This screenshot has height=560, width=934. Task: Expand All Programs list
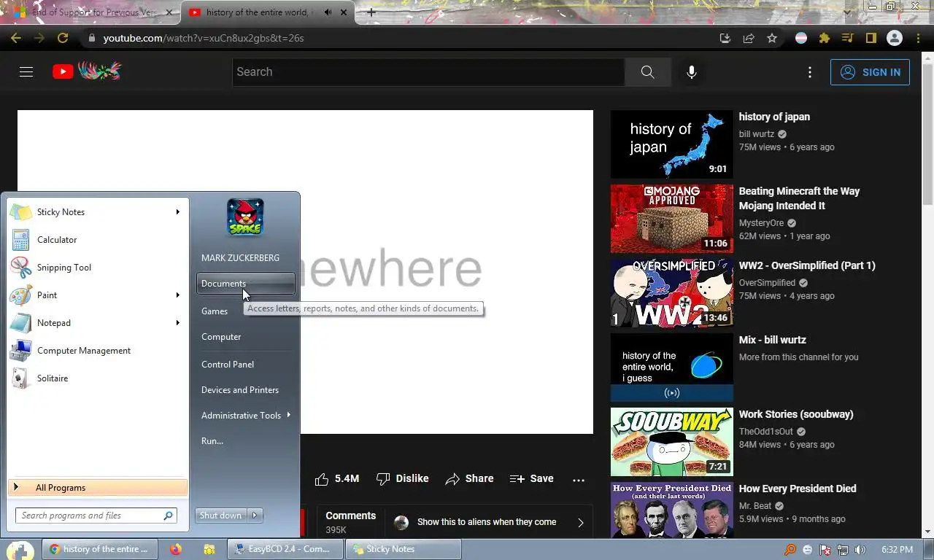(98, 488)
